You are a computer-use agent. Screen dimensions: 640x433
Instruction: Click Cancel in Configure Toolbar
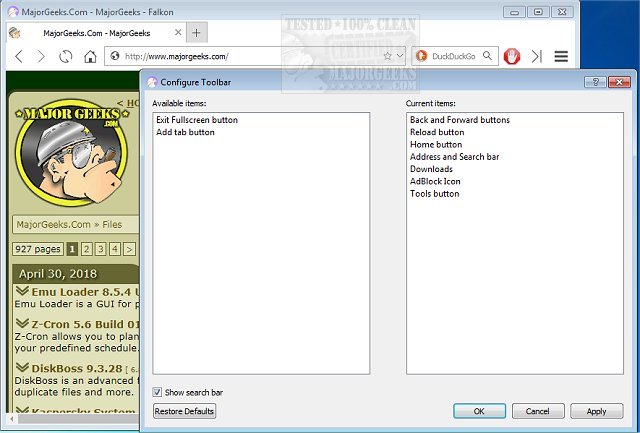pos(538,411)
